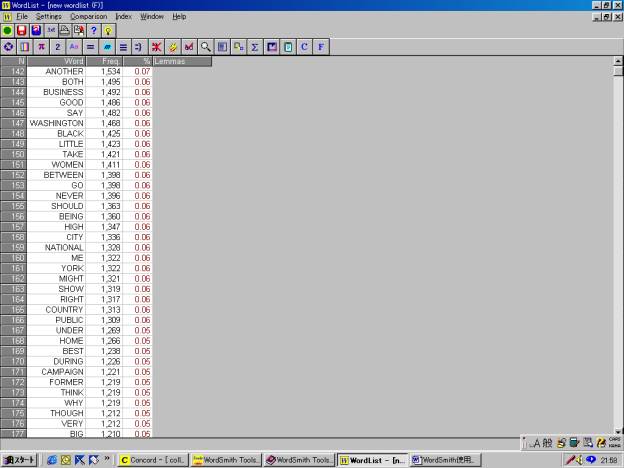Screen dimensions: 624x468
Task: Click the copy document icon
Action: [x=79, y=31]
